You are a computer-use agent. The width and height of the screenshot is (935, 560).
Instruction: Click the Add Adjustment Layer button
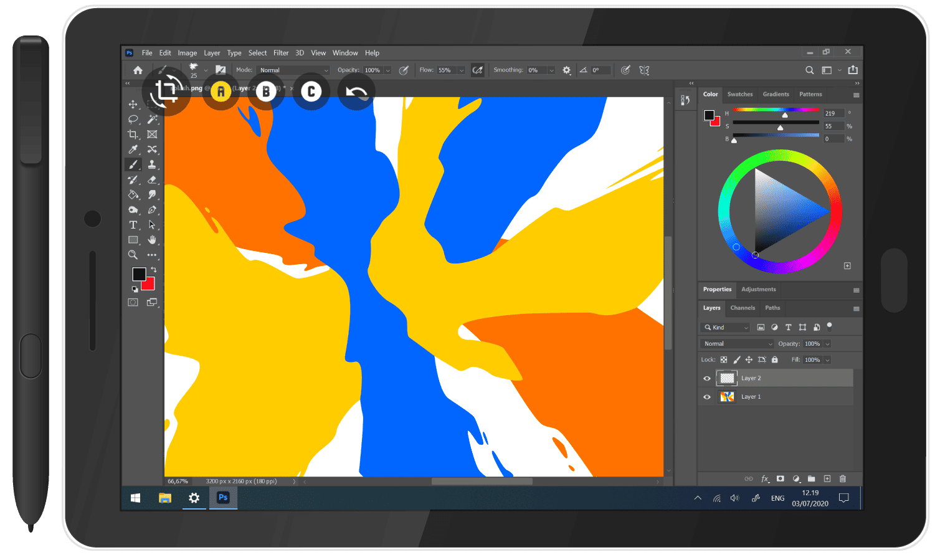click(796, 479)
